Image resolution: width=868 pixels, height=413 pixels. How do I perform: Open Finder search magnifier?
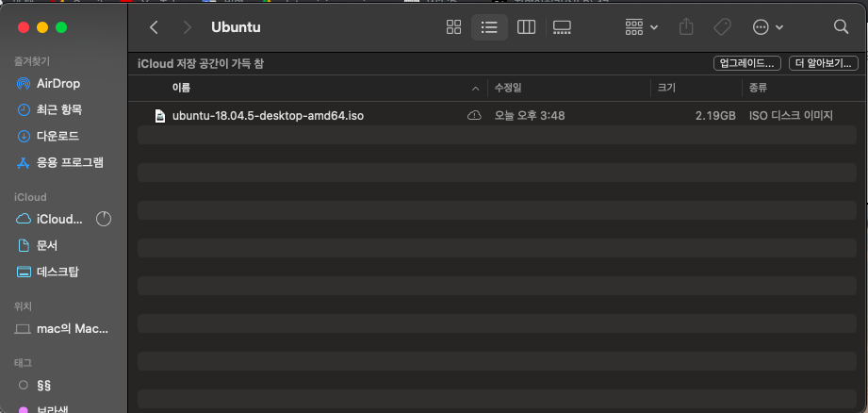tap(841, 27)
